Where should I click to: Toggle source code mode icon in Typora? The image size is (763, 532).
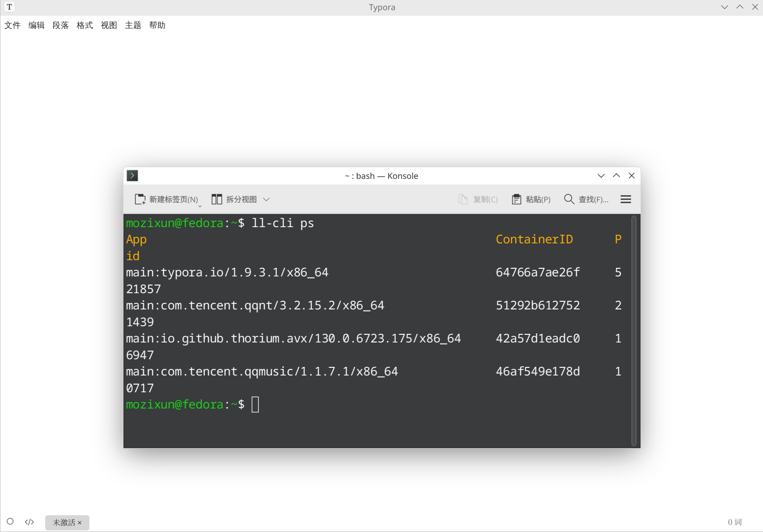click(29, 522)
